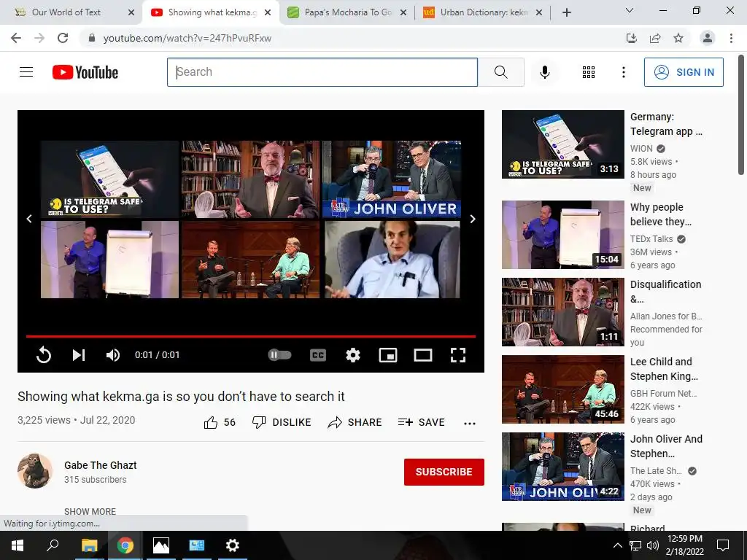
Task: Click the page vertical scrollbar
Action: click(741, 114)
